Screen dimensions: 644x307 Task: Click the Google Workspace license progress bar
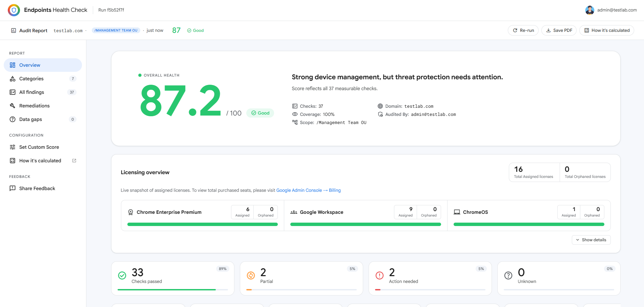click(x=366, y=224)
